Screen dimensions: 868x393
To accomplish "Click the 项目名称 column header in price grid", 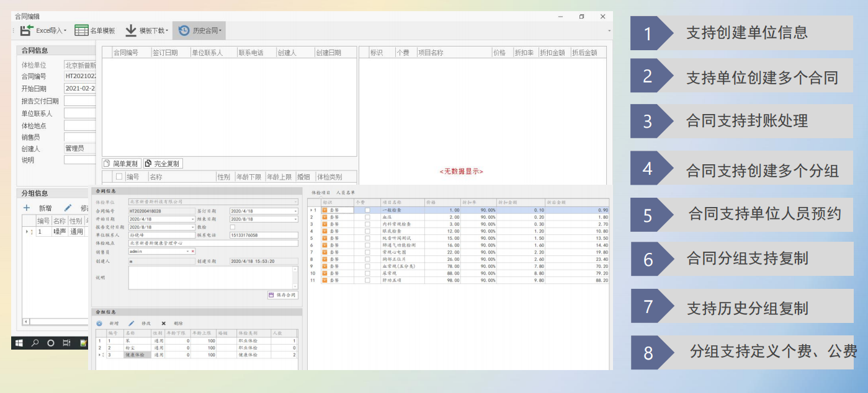I will click(x=402, y=202).
